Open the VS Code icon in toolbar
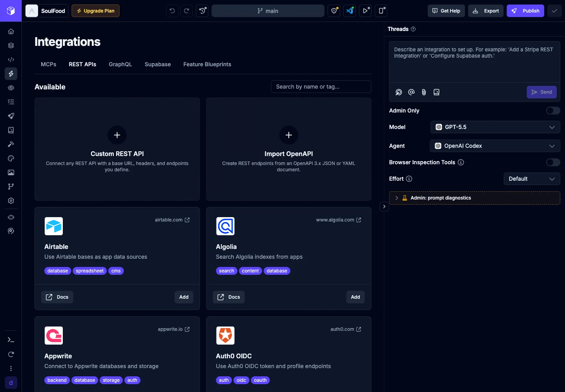Image resolution: width=565 pixels, height=392 pixels. tap(350, 11)
